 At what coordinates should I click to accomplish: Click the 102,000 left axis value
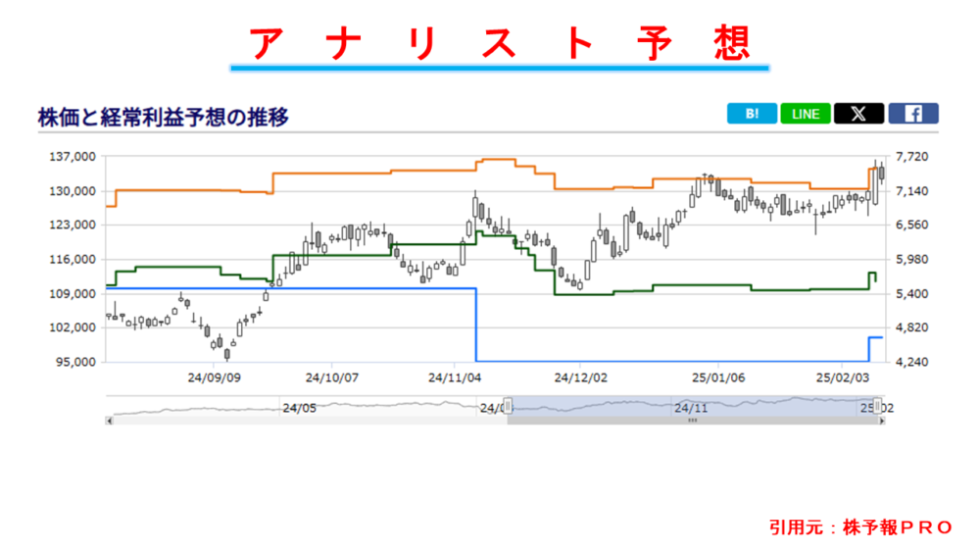pyautogui.click(x=73, y=326)
